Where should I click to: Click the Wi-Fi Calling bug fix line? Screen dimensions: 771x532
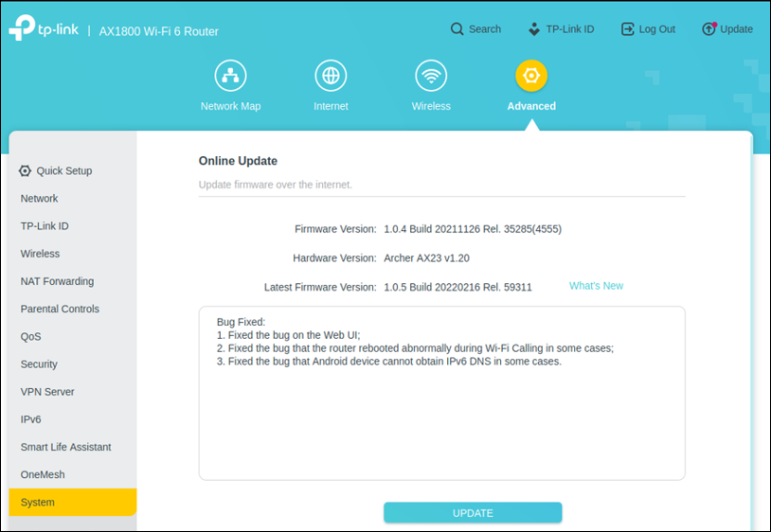(x=415, y=348)
